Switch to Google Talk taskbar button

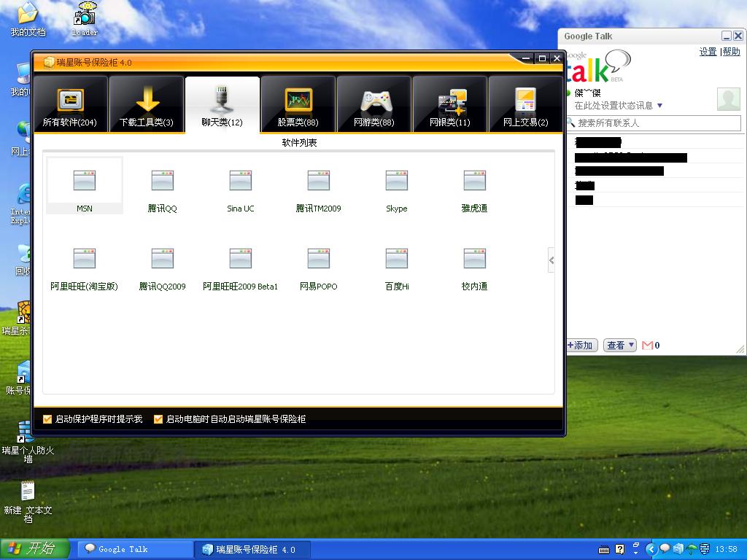134,549
